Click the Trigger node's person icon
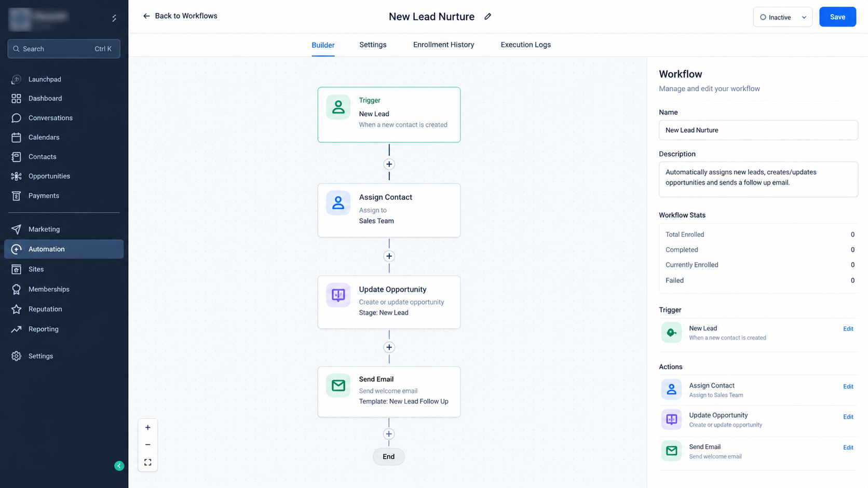This screenshot has width=868, height=488. (x=338, y=107)
